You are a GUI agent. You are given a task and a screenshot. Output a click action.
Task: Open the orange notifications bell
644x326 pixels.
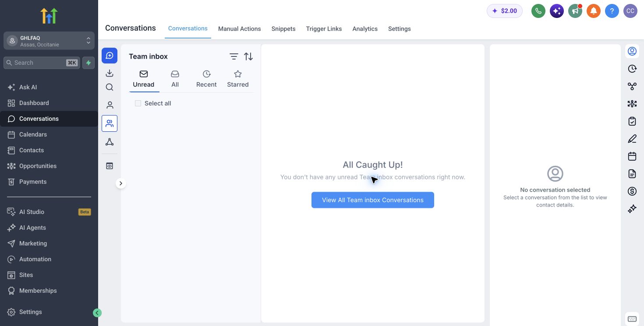[593, 11]
